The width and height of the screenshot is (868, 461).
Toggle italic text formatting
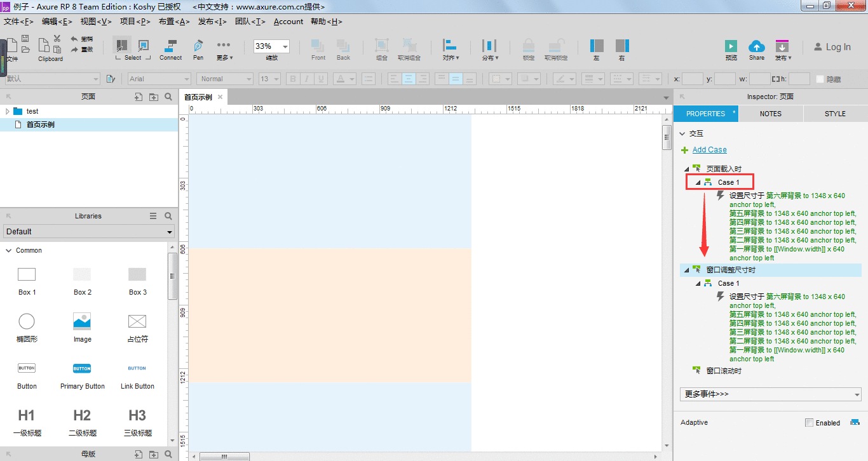tap(307, 79)
